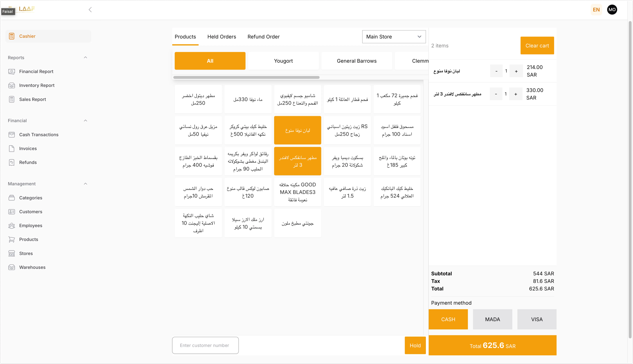Click the Products cart icon

tap(11, 239)
